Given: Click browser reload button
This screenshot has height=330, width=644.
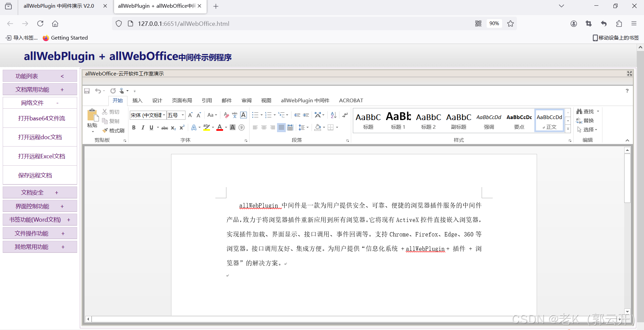Looking at the screenshot, I should point(40,23).
